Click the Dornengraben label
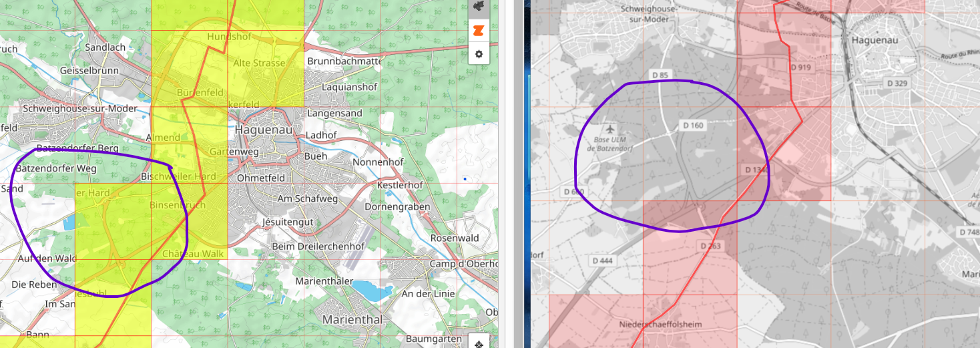This screenshot has height=348, width=980. pos(397,206)
